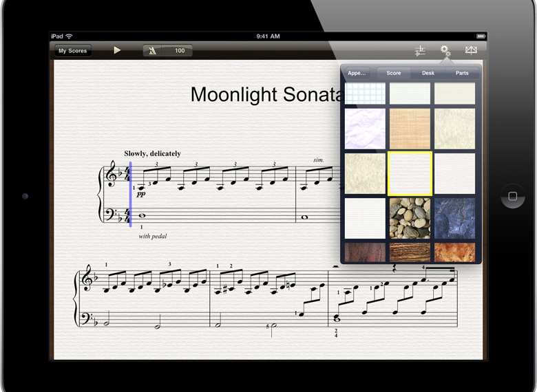Image resolution: width=537 pixels, height=392 pixels.
Task: Tap the settings gears icon
Action: (445, 50)
